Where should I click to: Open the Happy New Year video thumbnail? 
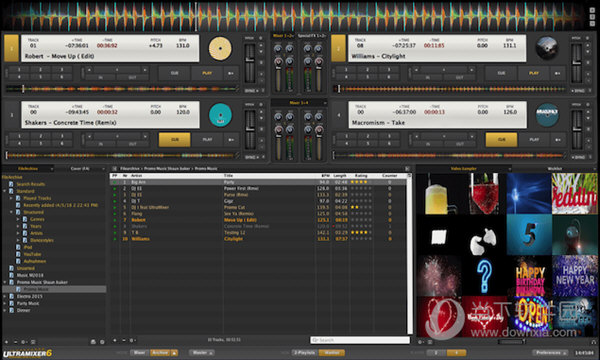(575, 275)
